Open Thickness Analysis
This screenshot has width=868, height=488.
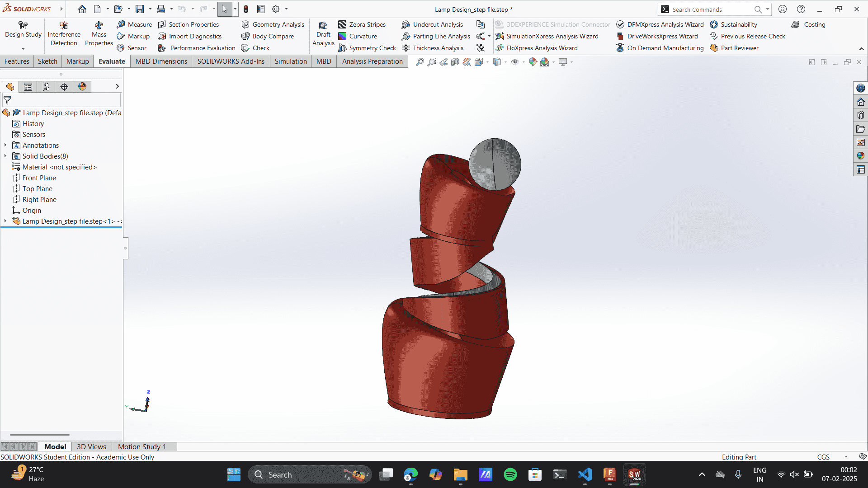point(433,48)
